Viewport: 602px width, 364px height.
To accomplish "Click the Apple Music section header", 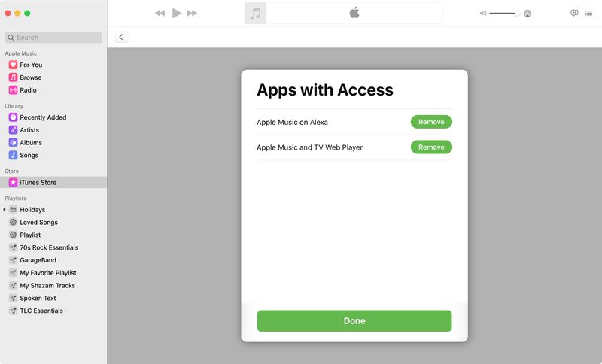I will [21, 53].
